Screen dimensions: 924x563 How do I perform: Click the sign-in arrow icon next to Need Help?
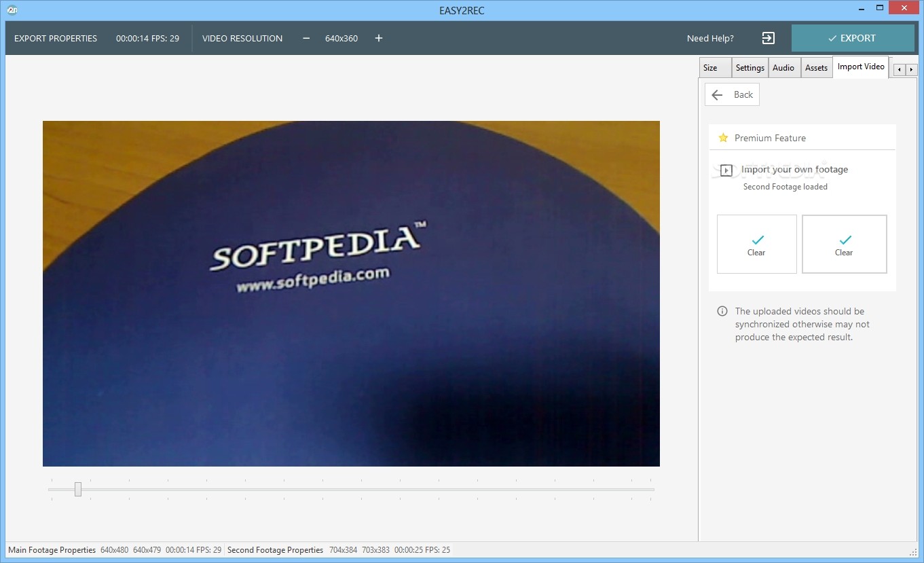768,38
